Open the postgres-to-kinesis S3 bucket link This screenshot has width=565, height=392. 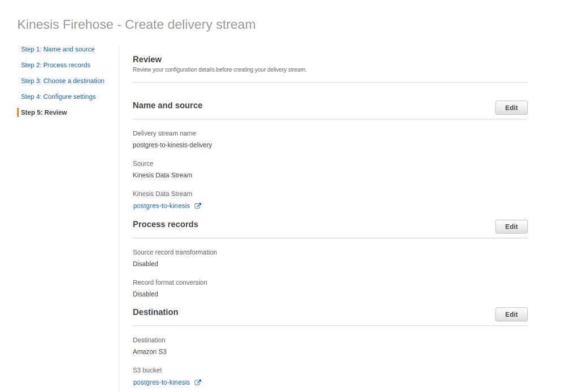point(162,382)
